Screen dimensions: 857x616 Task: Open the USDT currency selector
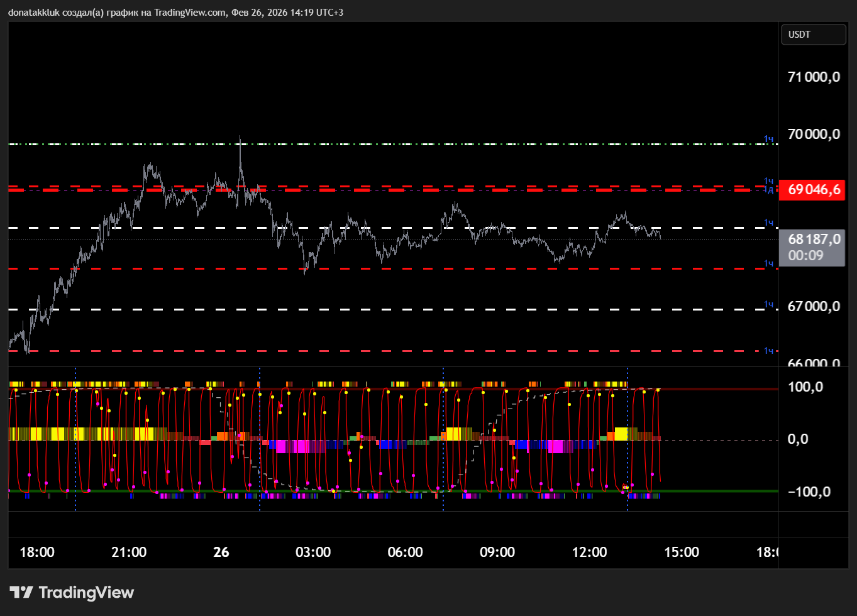812,35
